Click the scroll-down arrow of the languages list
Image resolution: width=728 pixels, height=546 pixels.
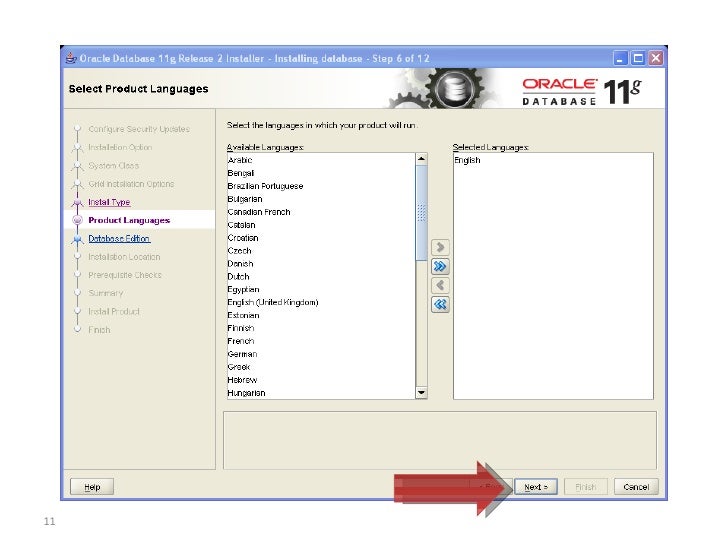click(421, 393)
